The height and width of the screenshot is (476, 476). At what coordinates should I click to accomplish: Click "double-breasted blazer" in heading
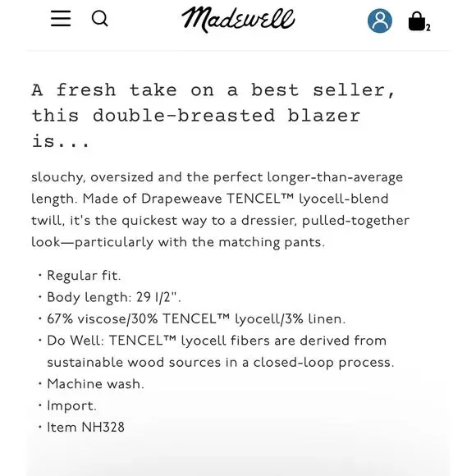pos(227,116)
